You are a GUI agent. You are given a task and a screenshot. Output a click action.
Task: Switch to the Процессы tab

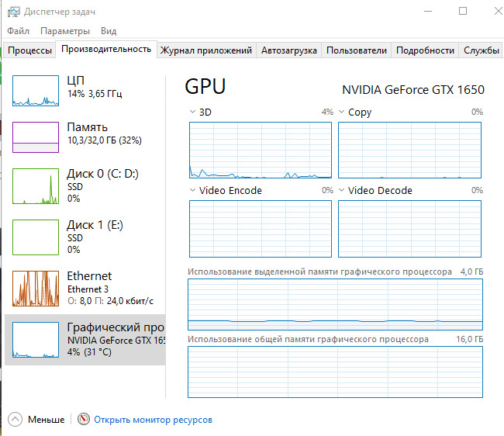29,50
